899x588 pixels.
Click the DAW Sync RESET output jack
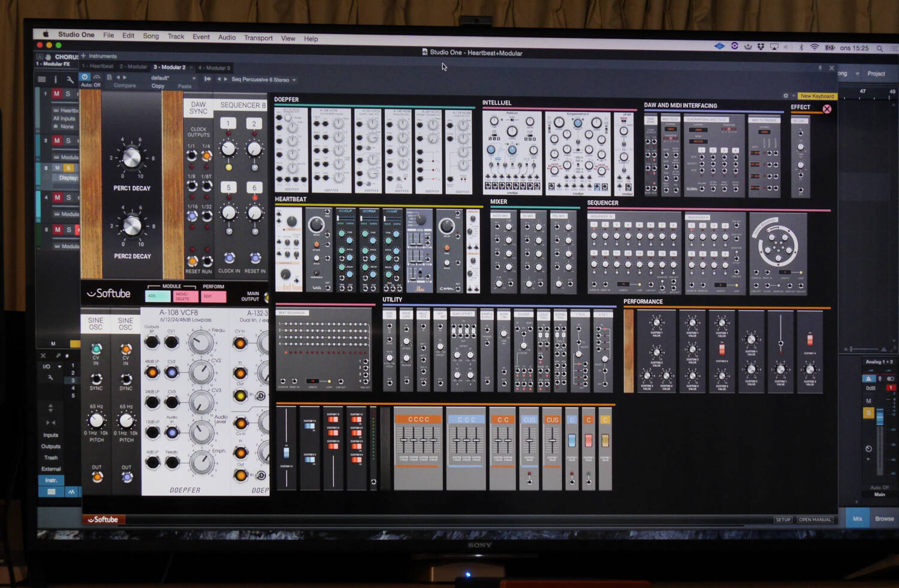click(x=192, y=261)
